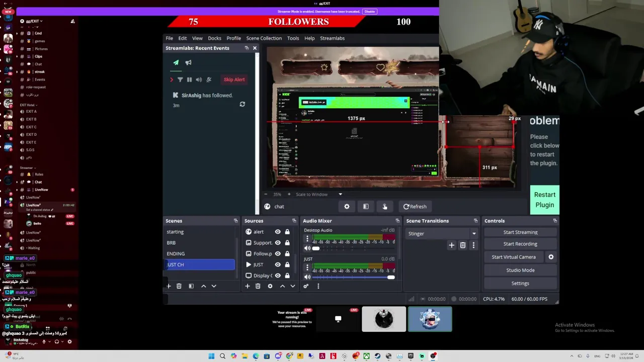Zoom out the preview with minus
The width and height of the screenshot is (644, 362).
point(266,194)
